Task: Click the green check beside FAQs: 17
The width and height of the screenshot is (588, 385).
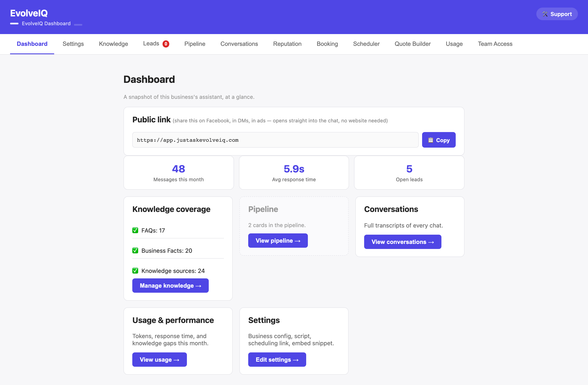Action: tap(135, 230)
